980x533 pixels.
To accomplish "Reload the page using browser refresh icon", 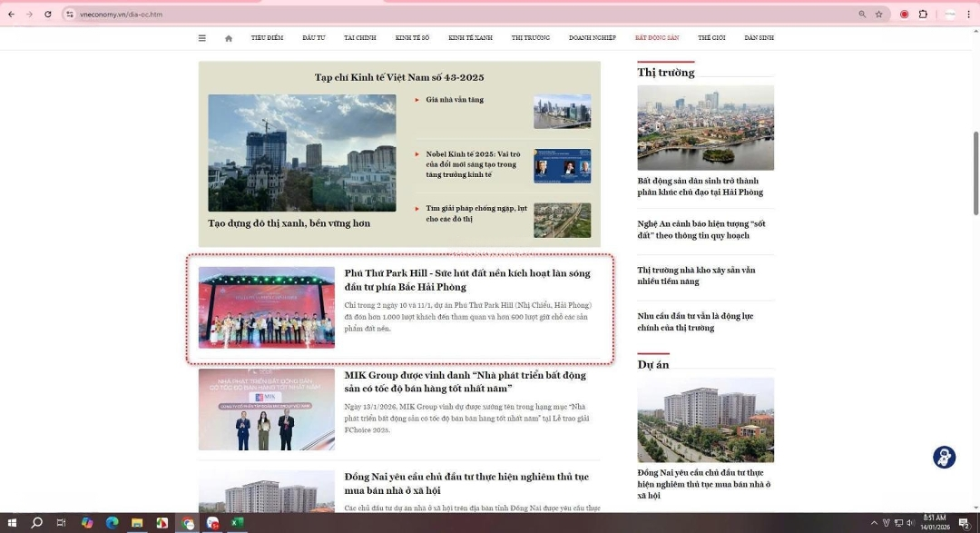I will point(46,15).
